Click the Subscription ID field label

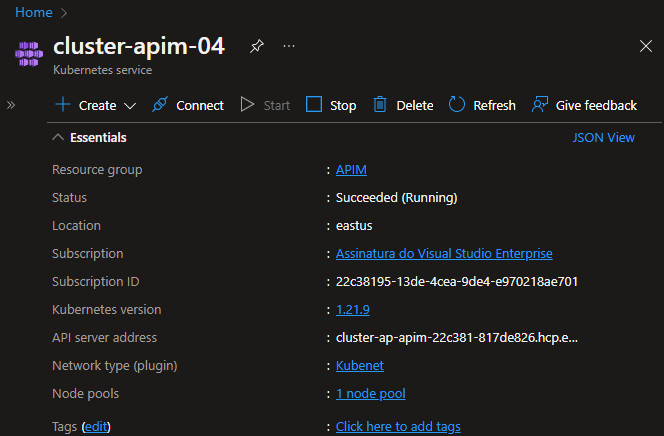click(x=96, y=281)
